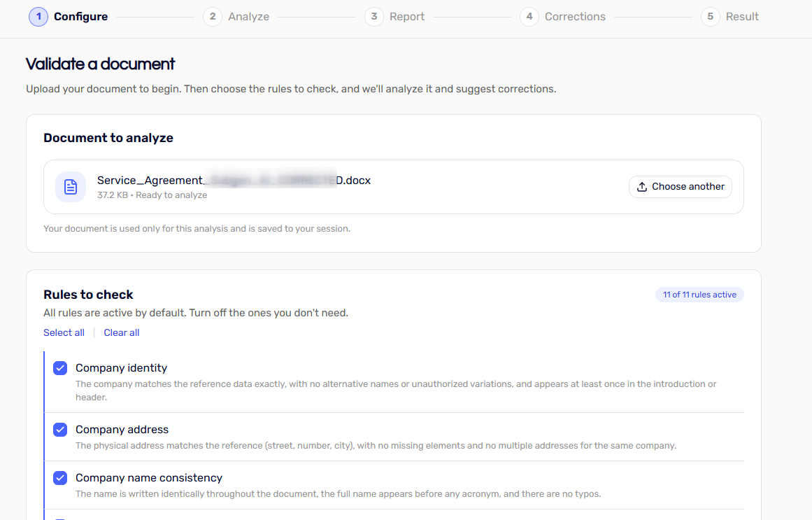Click the Select all link
Screen dimensions: 812x520
64,333
